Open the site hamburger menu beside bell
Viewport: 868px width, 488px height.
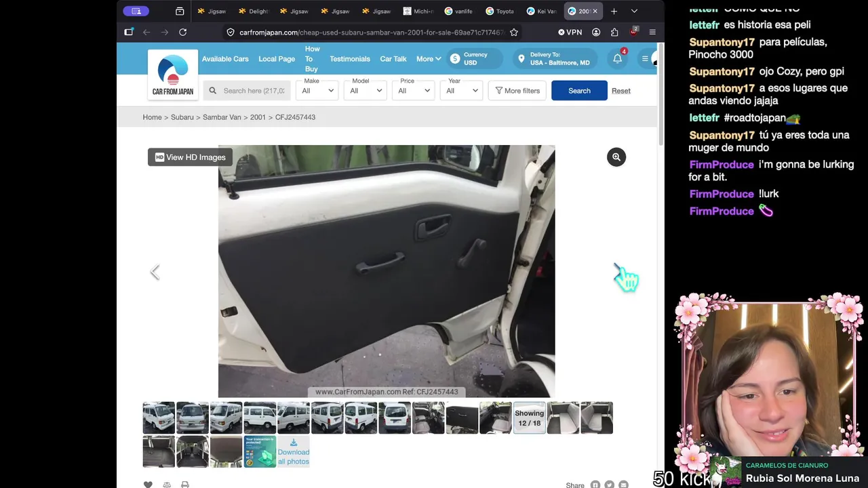tap(645, 59)
